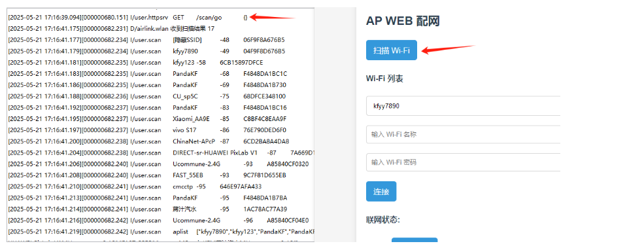Select PandaKF row with F4848DA1B7BA

click(148, 198)
